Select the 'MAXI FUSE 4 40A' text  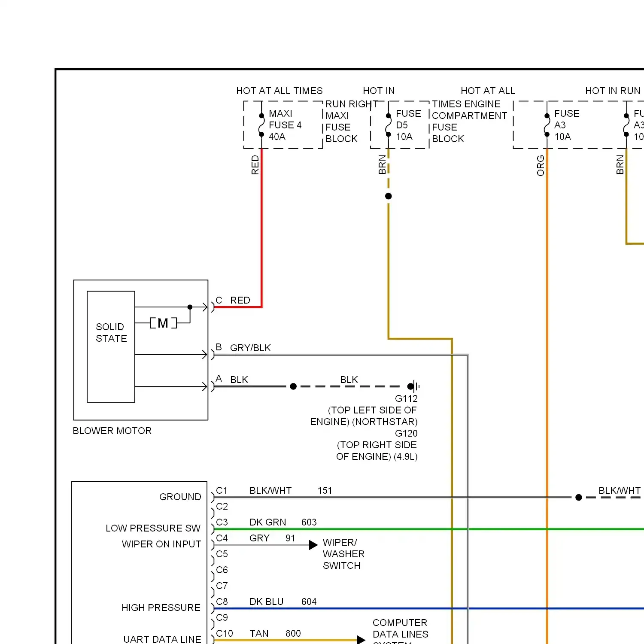pyautogui.click(x=285, y=125)
